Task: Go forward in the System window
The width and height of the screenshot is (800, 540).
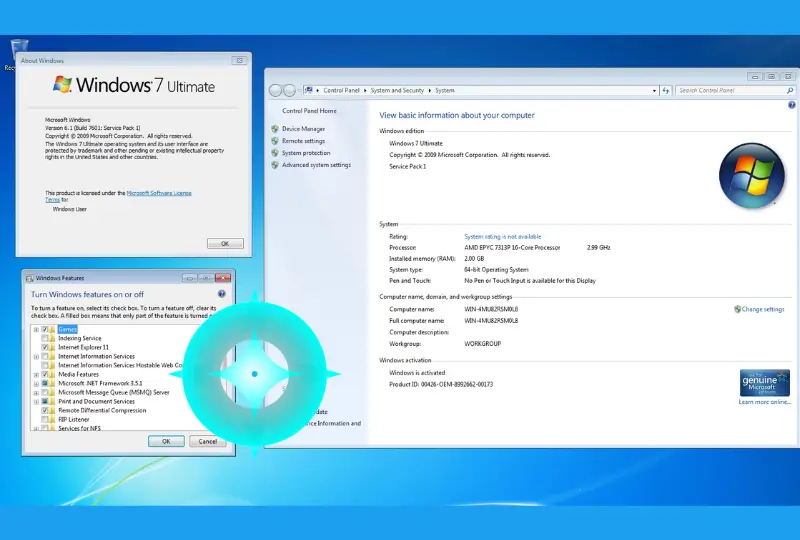Action: click(x=289, y=90)
